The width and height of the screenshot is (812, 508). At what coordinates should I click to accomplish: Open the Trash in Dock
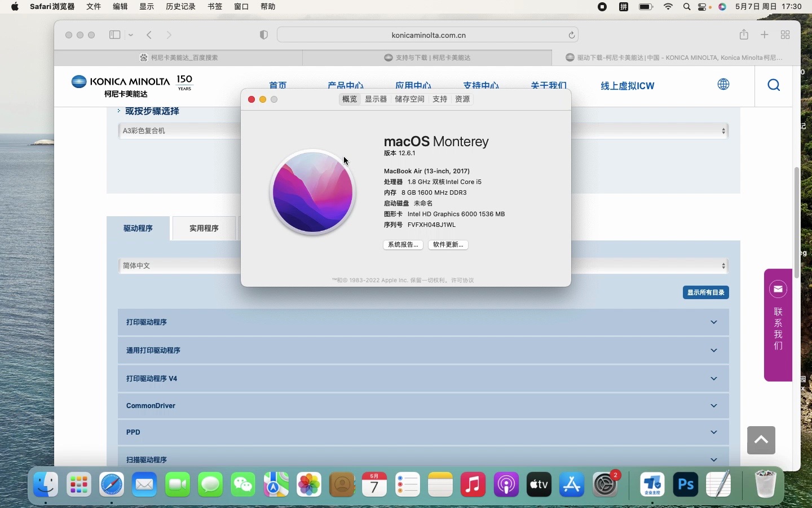[765, 484]
